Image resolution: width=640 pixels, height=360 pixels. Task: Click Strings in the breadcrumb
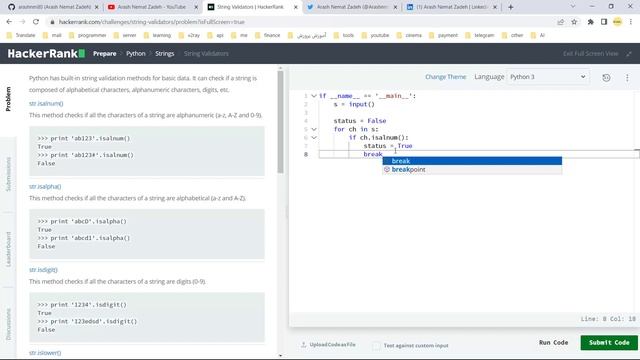coord(164,53)
